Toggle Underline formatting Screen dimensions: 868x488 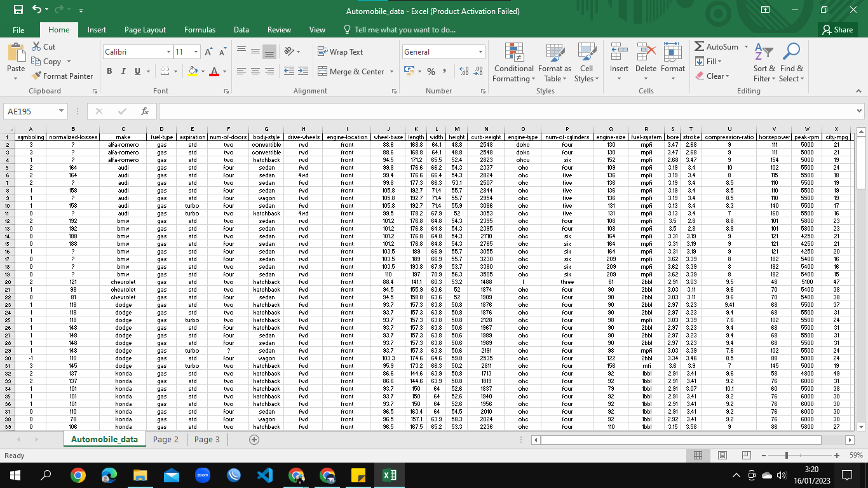pyautogui.click(x=137, y=71)
